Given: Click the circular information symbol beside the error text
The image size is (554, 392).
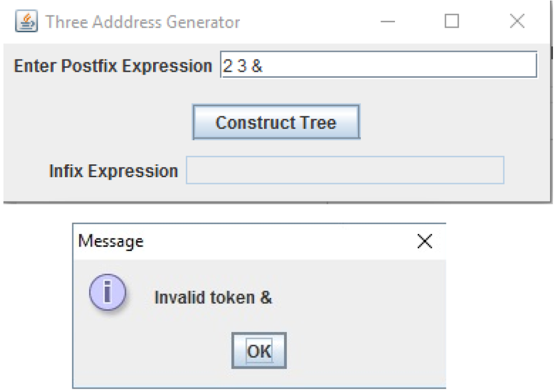Looking at the screenshot, I should click(x=107, y=293).
